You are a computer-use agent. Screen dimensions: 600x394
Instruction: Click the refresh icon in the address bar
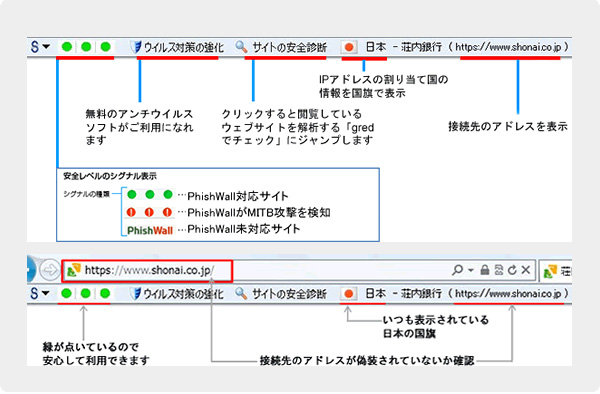click(x=512, y=270)
